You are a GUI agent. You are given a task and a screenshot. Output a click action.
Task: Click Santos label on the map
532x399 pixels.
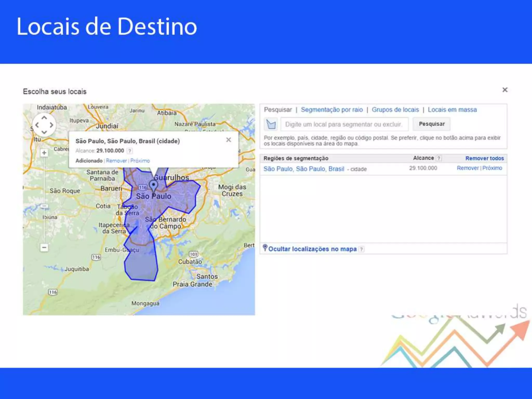207,276
